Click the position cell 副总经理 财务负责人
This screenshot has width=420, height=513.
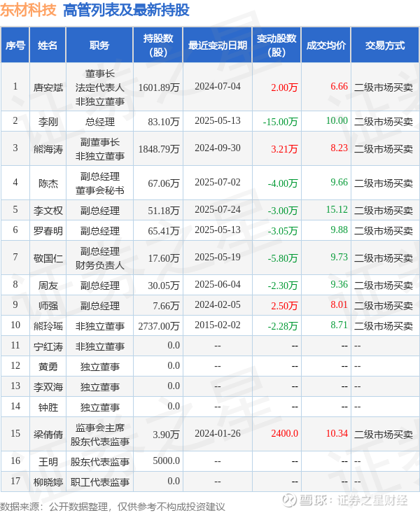[100, 258]
